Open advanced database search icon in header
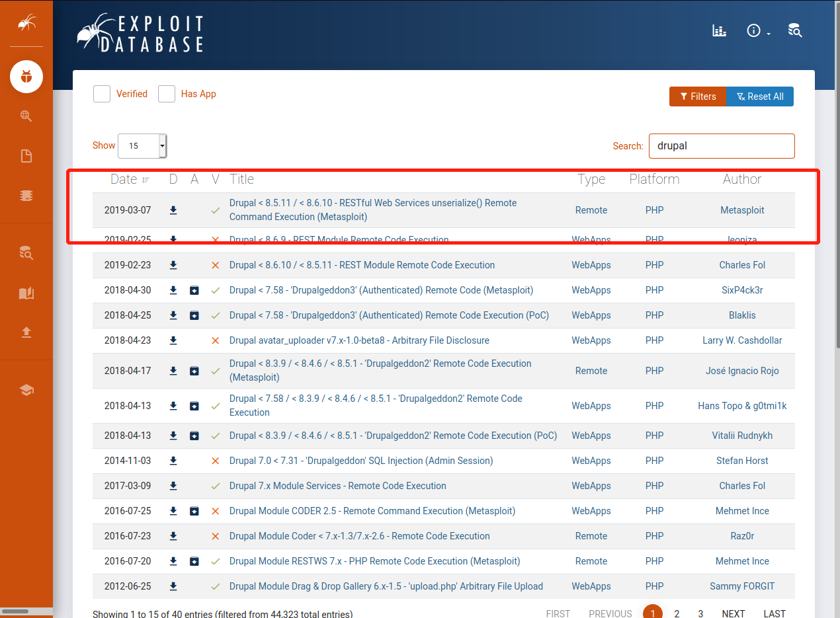Image resolution: width=840 pixels, height=618 pixels. pyautogui.click(x=794, y=30)
